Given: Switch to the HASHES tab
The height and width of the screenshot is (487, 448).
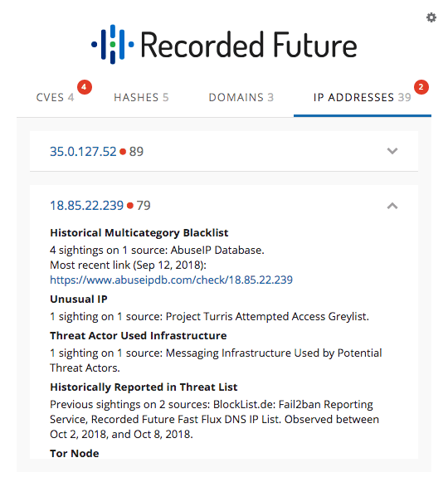Looking at the screenshot, I should 141,98.
